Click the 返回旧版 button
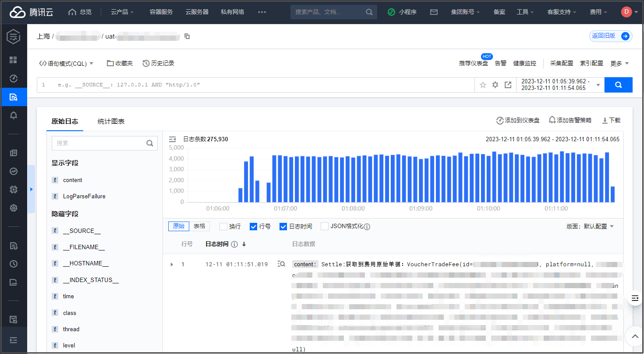 (610, 36)
